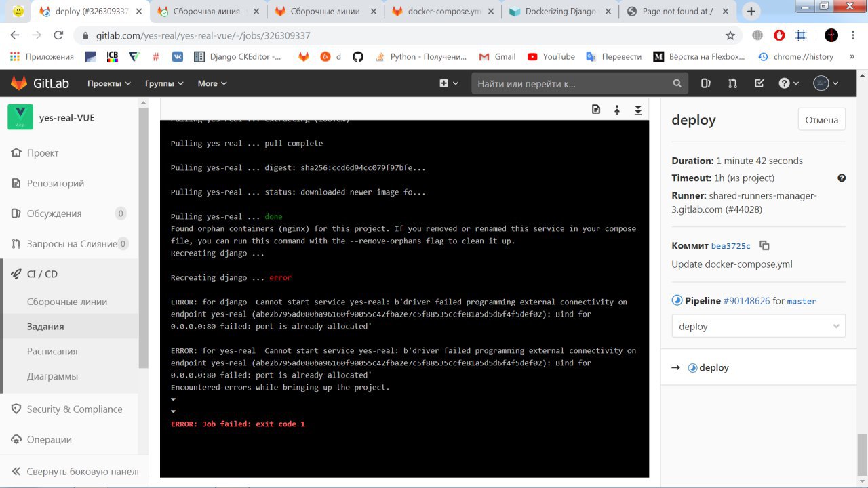
Task: Collapse the log section arrow above error line
Action: (x=174, y=411)
